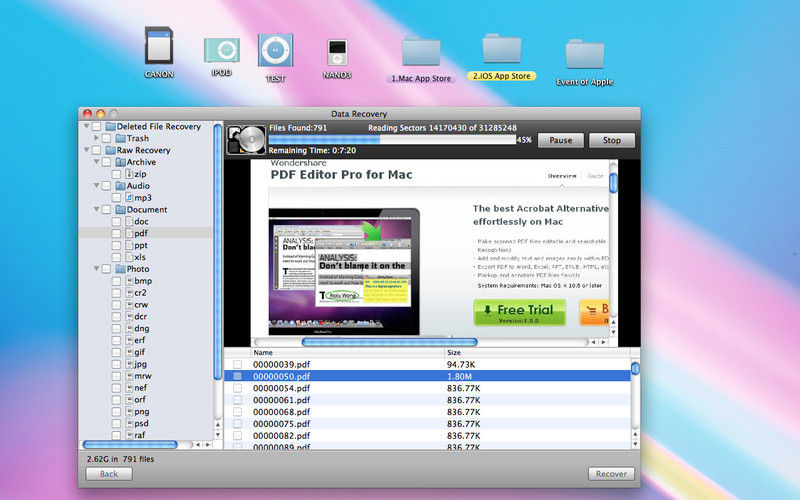Viewport: 800px width, 500px height.
Task: Collapse the Deleted File Recovery tree
Action: (x=86, y=126)
